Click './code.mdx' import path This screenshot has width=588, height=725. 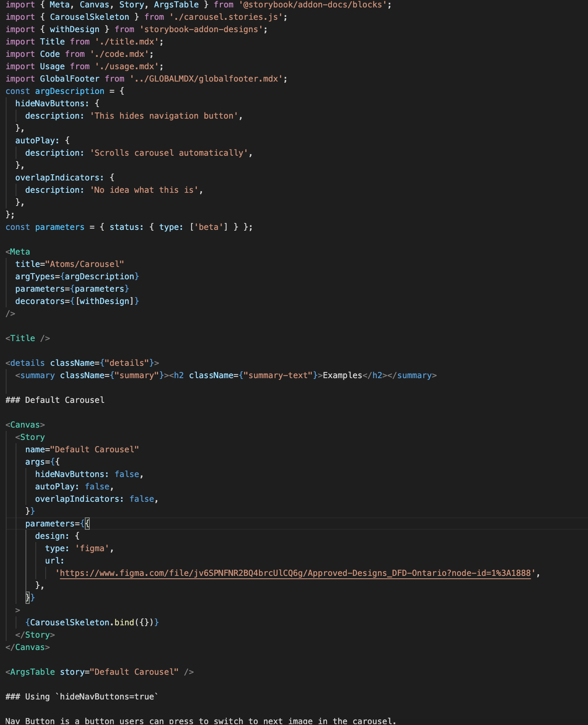[119, 54]
